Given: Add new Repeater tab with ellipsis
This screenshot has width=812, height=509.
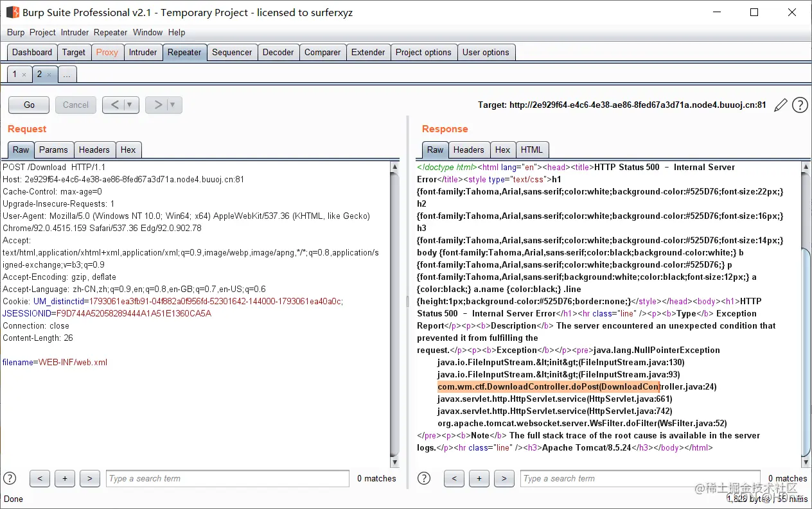Looking at the screenshot, I should click(67, 74).
